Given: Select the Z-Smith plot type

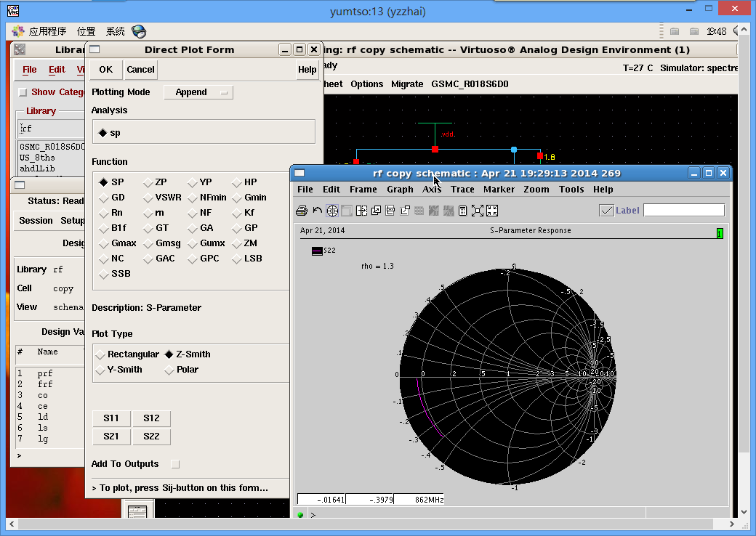Looking at the screenshot, I should [169, 354].
